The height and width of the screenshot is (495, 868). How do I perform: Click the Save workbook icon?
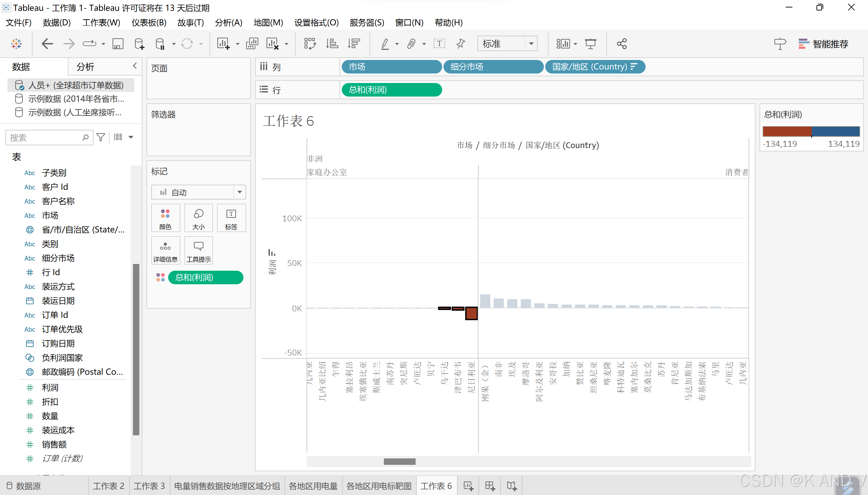[x=118, y=44]
